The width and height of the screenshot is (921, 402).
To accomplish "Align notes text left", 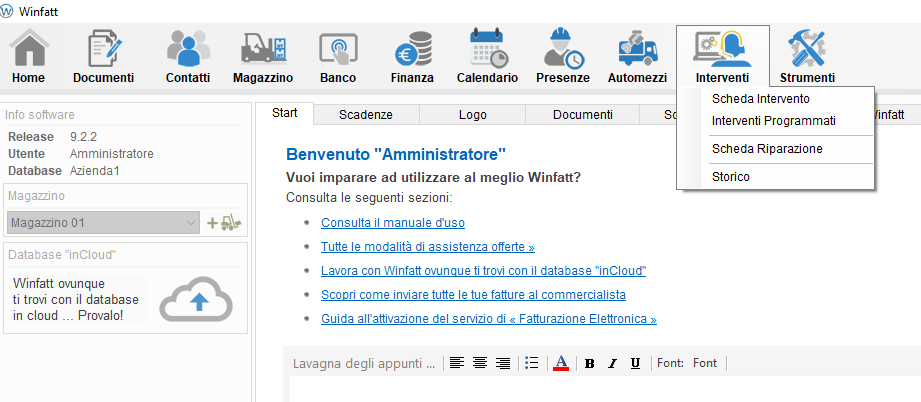I will 457,363.
